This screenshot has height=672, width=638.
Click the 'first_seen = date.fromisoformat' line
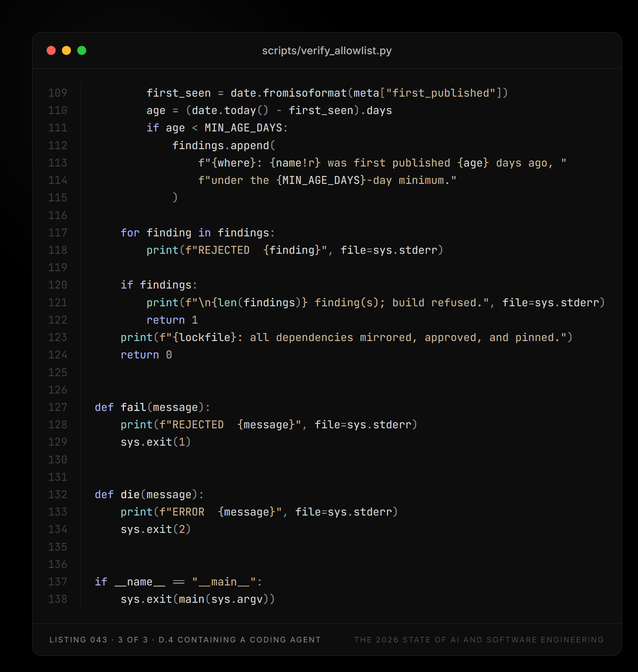327,93
